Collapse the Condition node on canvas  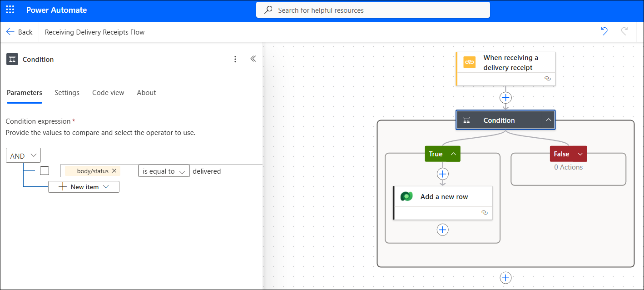click(549, 120)
